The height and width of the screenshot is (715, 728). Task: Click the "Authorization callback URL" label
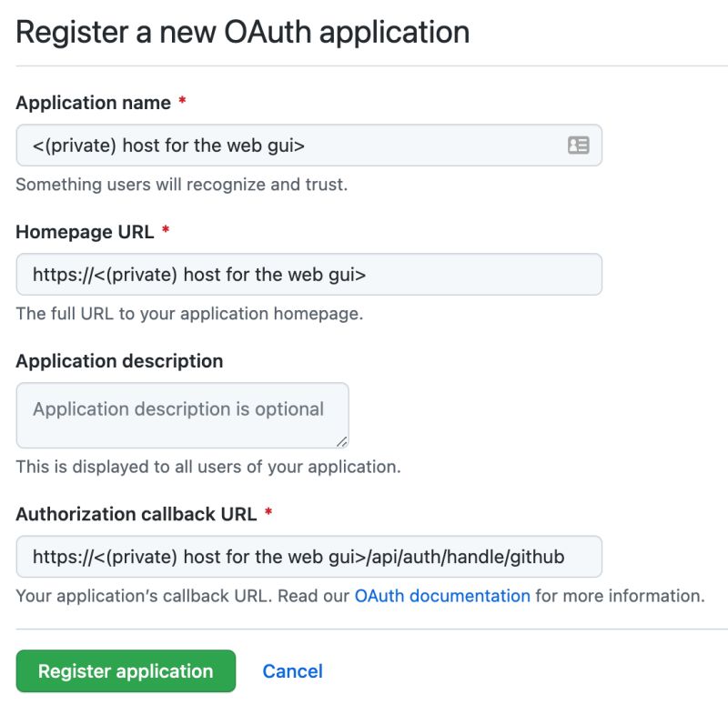click(136, 514)
